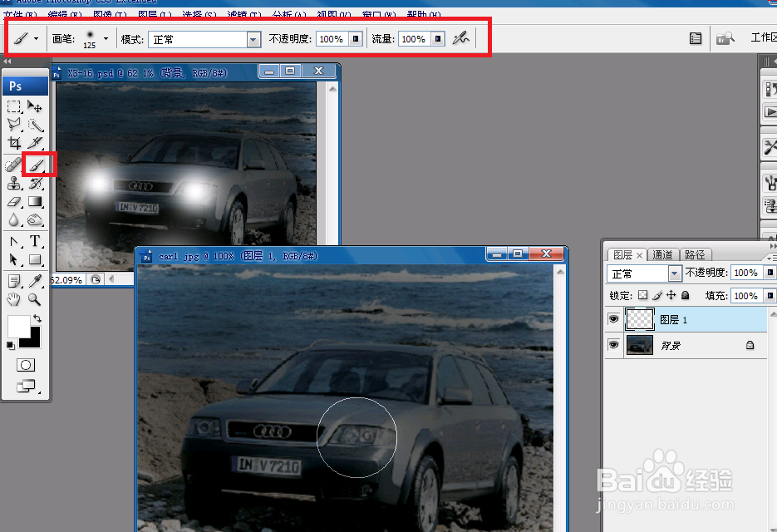Open the Layers panel options menu
777x532 pixels.
click(x=771, y=258)
